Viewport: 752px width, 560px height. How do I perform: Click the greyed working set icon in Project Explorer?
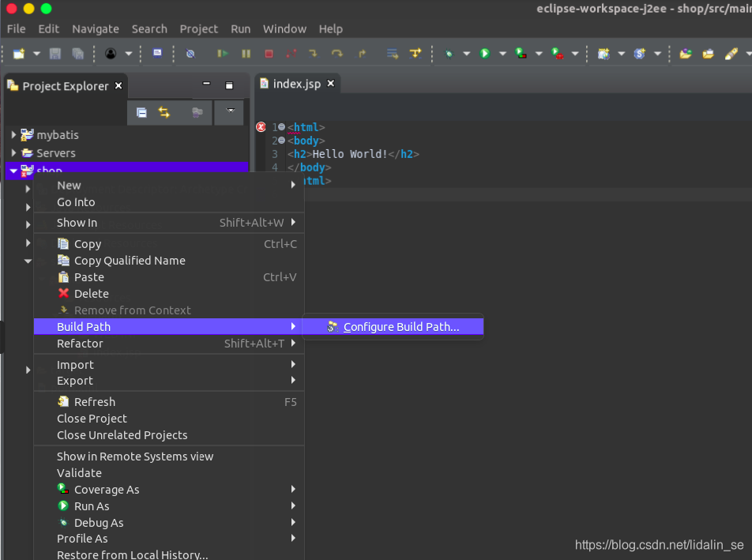click(x=197, y=113)
